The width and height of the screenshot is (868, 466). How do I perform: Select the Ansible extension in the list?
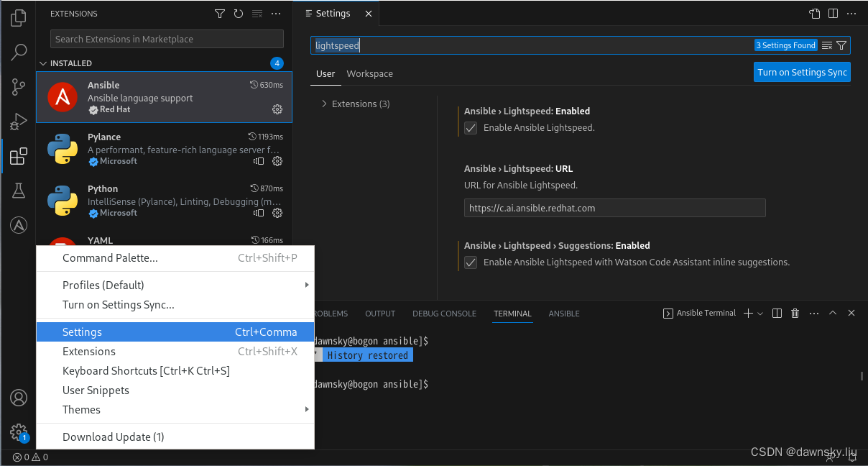click(x=165, y=97)
